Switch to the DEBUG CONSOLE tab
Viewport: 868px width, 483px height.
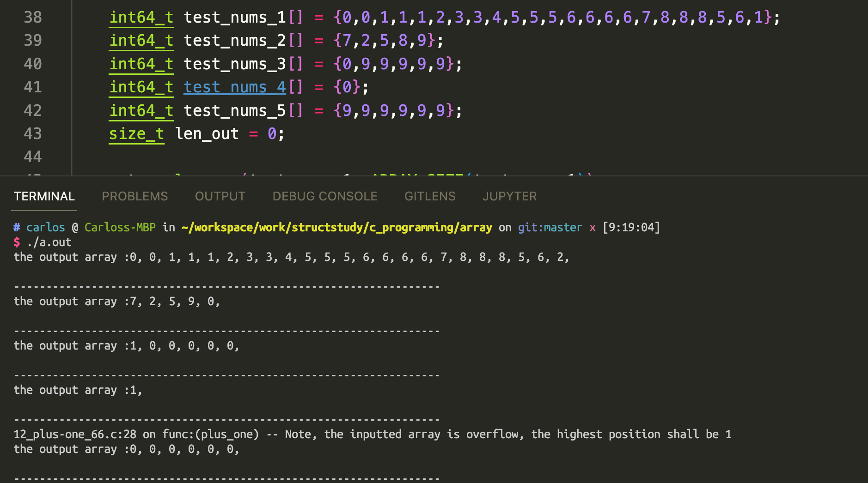coord(324,196)
